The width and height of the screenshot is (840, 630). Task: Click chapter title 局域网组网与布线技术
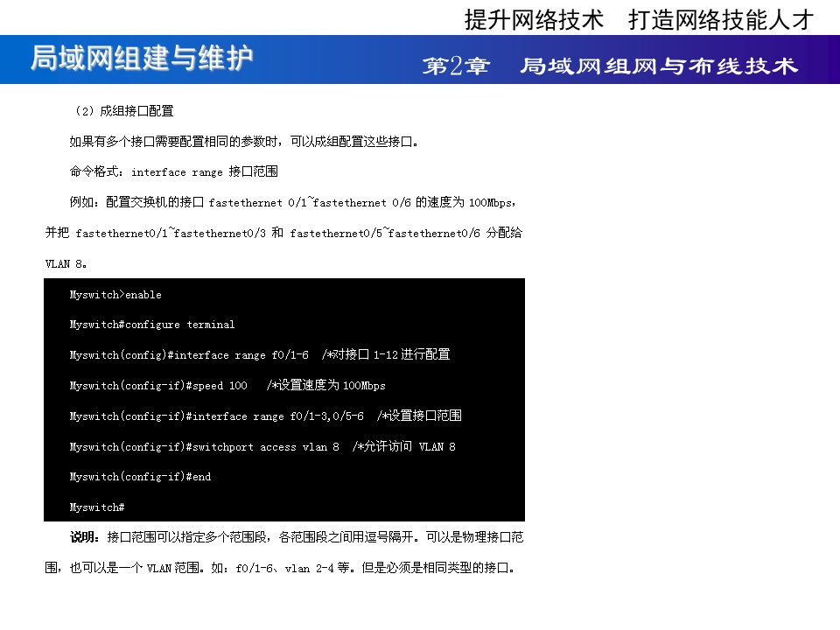click(659, 66)
